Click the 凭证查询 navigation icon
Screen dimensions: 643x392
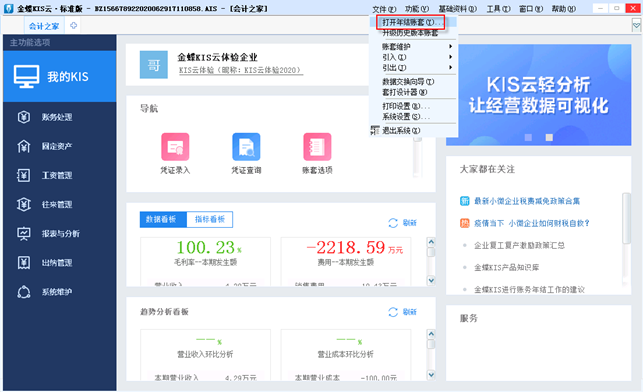pos(246,147)
